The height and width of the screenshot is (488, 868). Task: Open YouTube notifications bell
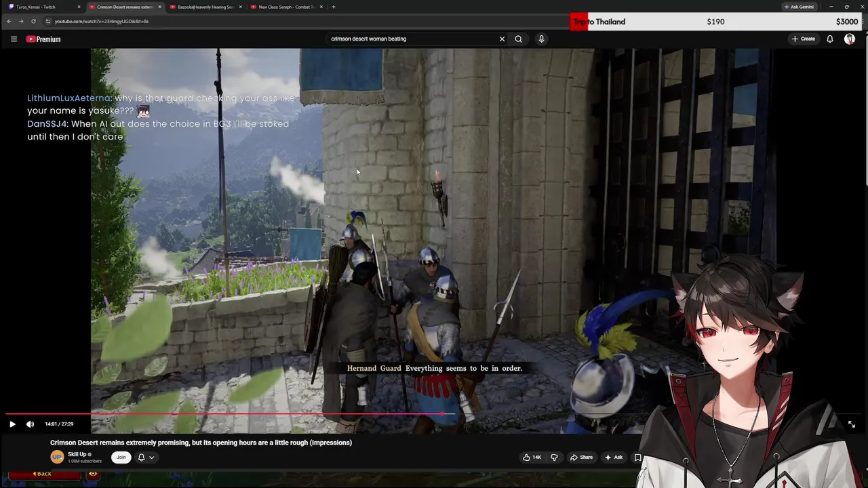[x=829, y=39]
